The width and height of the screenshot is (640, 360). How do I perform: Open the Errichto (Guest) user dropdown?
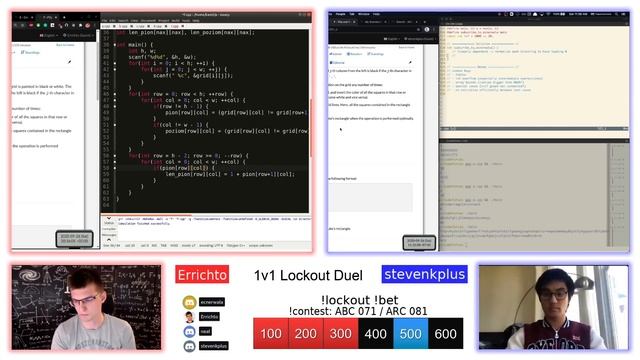point(78,36)
